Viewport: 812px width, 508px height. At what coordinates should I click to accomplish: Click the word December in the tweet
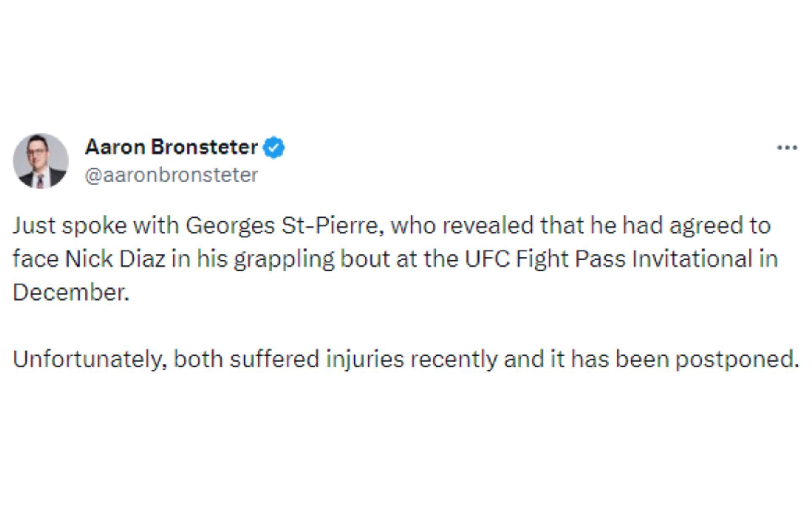(x=71, y=292)
